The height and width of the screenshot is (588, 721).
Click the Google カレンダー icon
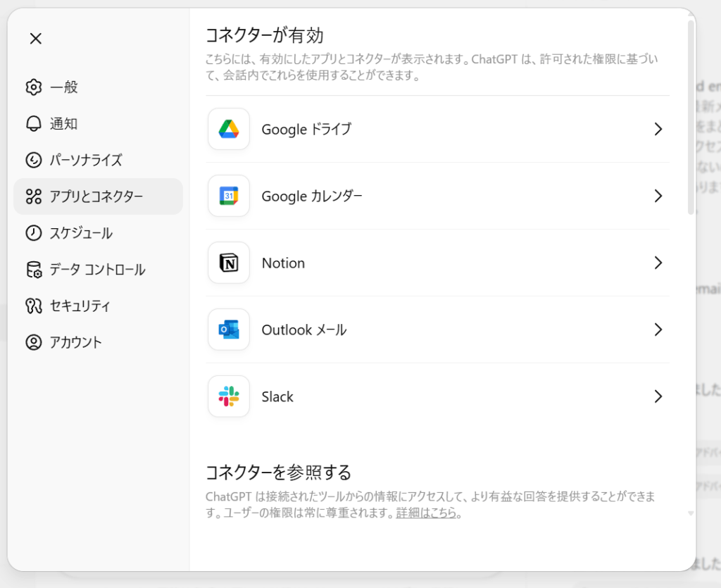point(228,196)
